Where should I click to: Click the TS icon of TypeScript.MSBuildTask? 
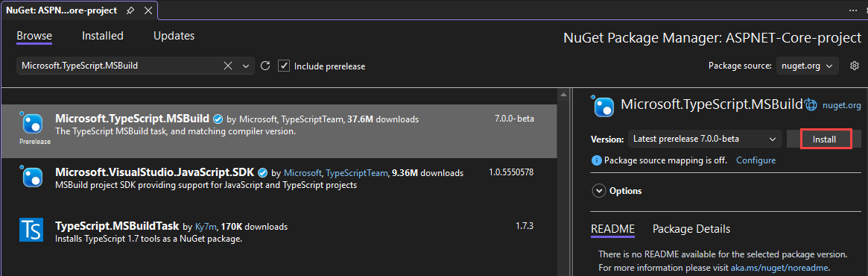tap(31, 230)
